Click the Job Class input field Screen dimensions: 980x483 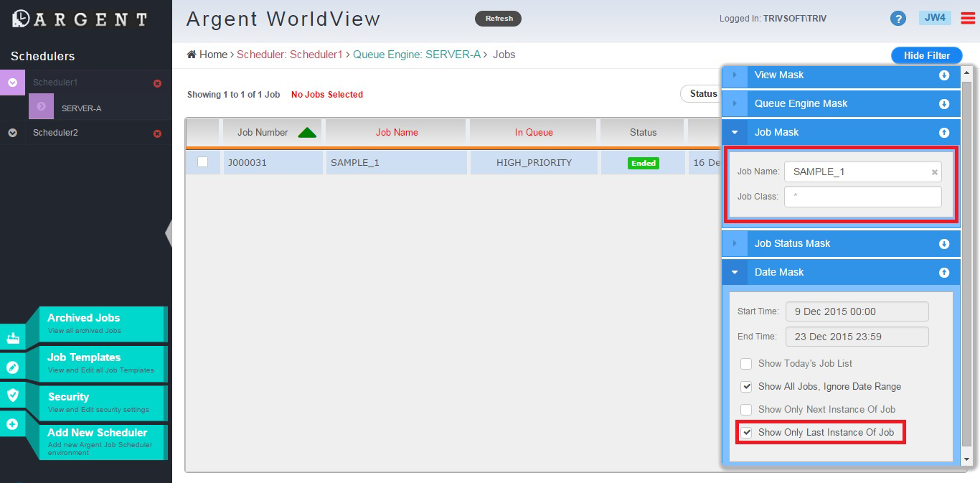(x=862, y=197)
